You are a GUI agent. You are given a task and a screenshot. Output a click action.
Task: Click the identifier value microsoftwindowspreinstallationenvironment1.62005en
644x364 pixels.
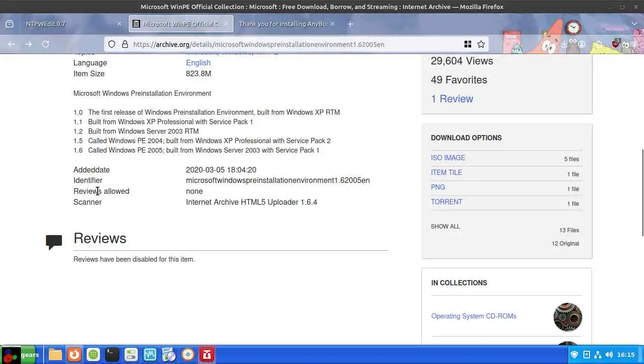point(278,180)
